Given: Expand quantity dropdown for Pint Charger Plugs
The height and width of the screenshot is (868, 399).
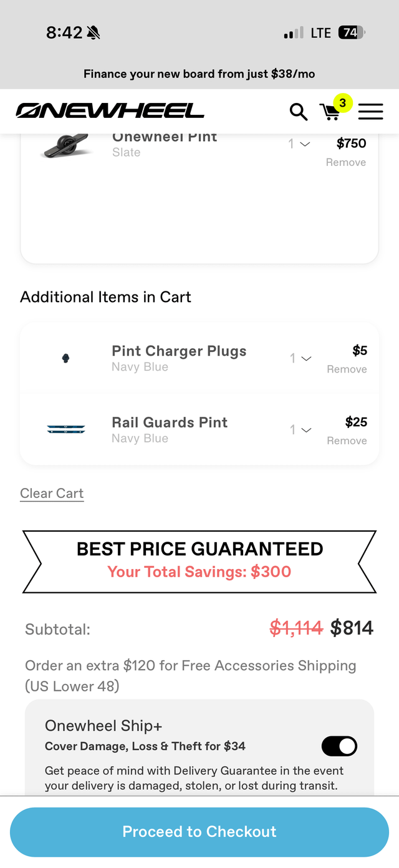Looking at the screenshot, I should click(300, 359).
